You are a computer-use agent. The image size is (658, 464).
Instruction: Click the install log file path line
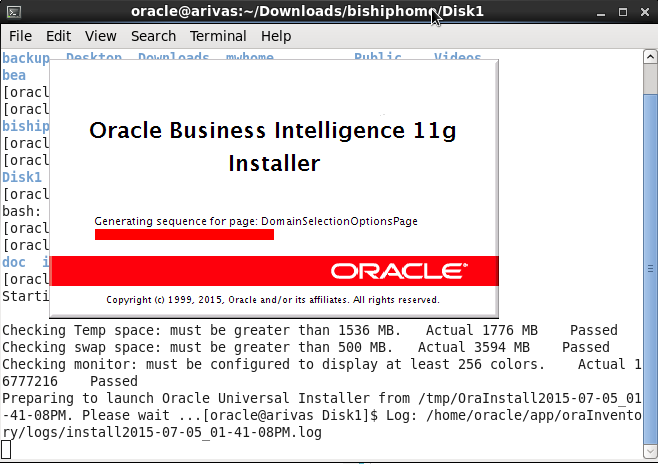pos(321,423)
